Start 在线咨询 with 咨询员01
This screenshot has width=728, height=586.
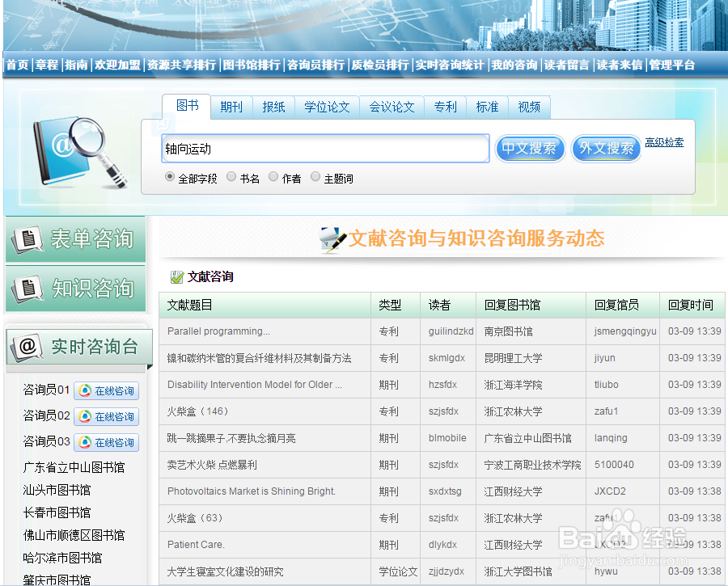click(106, 390)
